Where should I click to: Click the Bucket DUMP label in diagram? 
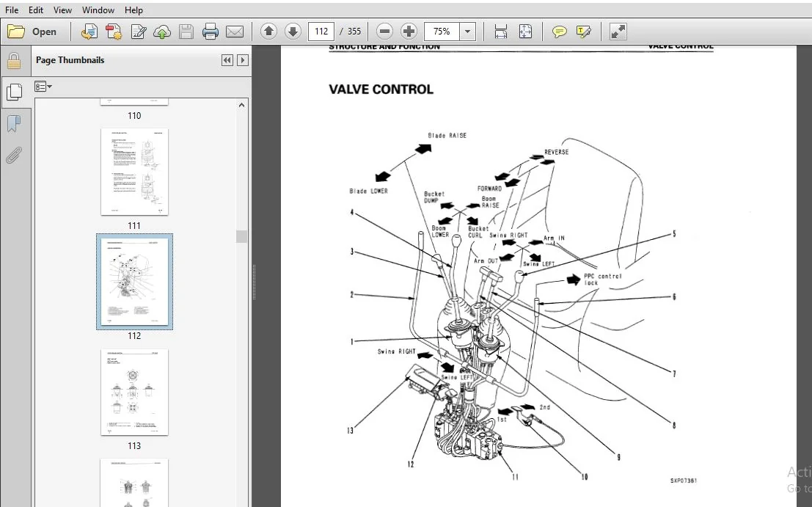434,197
